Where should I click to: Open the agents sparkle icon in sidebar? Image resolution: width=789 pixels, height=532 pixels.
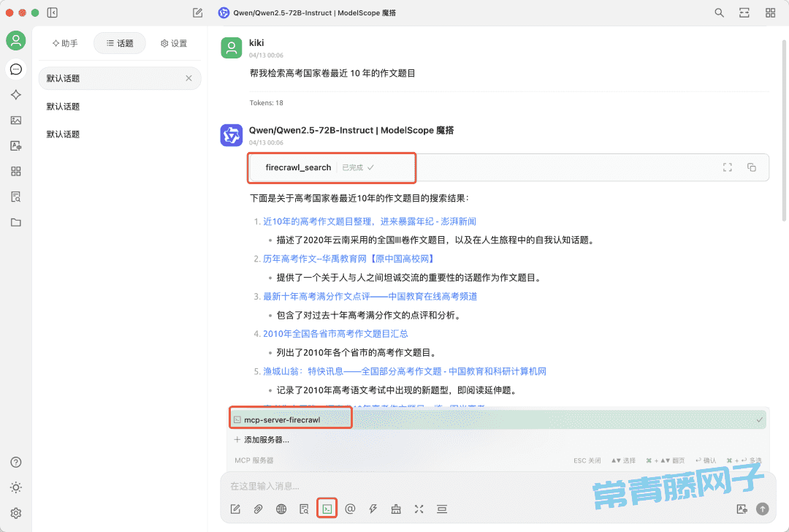coord(16,94)
